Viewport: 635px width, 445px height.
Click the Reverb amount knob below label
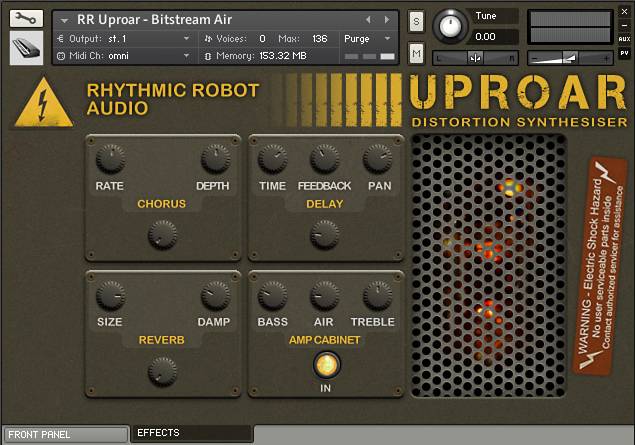(162, 372)
